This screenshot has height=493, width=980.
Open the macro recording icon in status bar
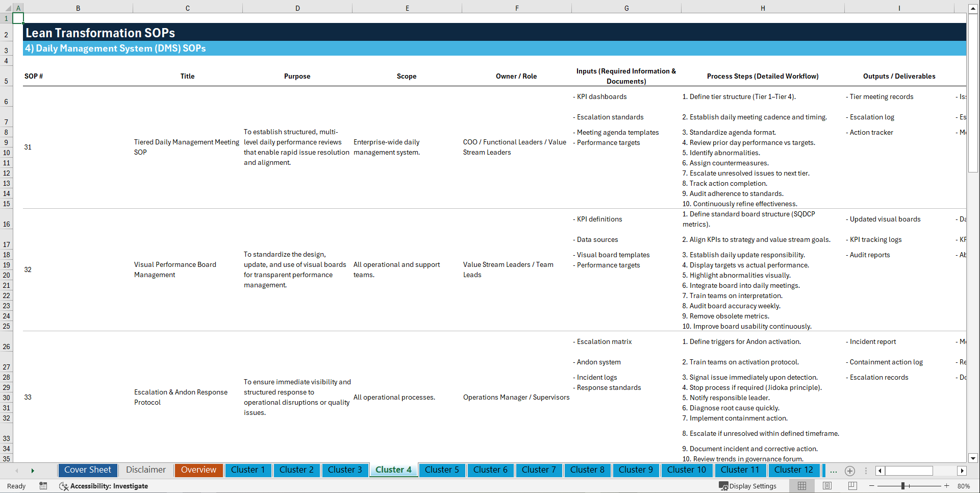click(x=43, y=486)
